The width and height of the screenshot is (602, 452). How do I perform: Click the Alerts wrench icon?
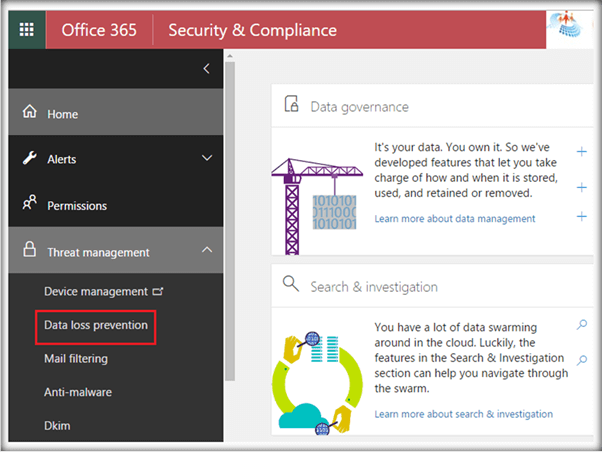29,158
